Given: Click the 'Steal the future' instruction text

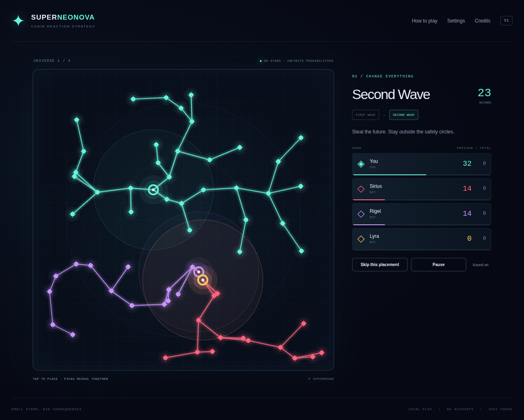Looking at the screenshot, I should pyautogui.click(x=403, y=132).
